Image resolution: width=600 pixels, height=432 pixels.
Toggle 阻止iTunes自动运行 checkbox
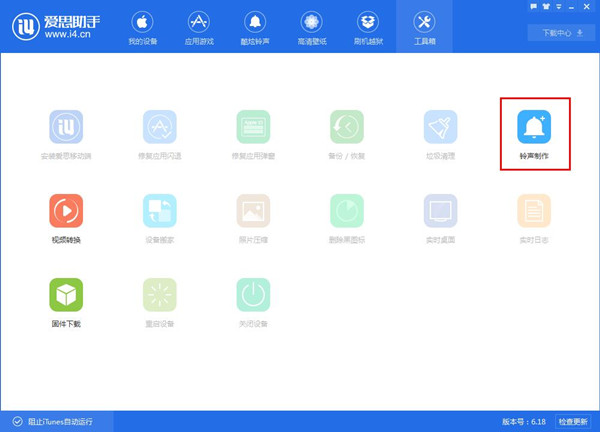(18, 422)
